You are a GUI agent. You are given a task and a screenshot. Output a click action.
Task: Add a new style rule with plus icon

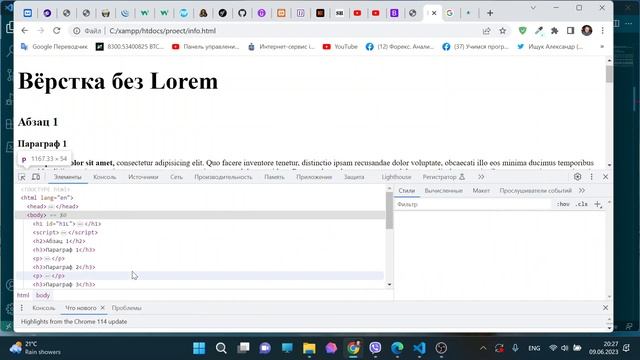pyautogui.click(x=598, y=204)
